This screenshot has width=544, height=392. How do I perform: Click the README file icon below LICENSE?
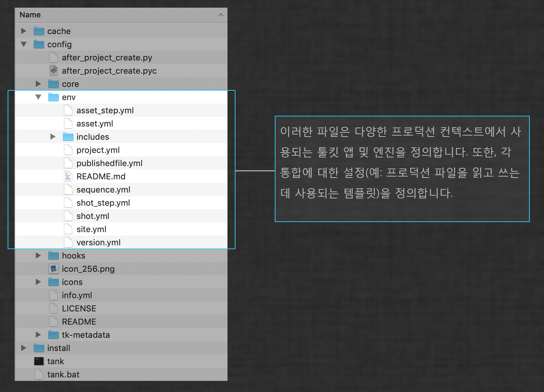point(54,322)
